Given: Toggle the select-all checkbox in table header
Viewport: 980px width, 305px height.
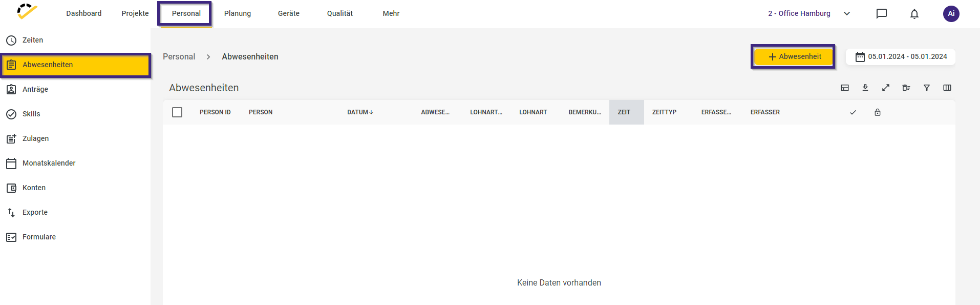Looking at the screenshot, I should tap(177, 112).
